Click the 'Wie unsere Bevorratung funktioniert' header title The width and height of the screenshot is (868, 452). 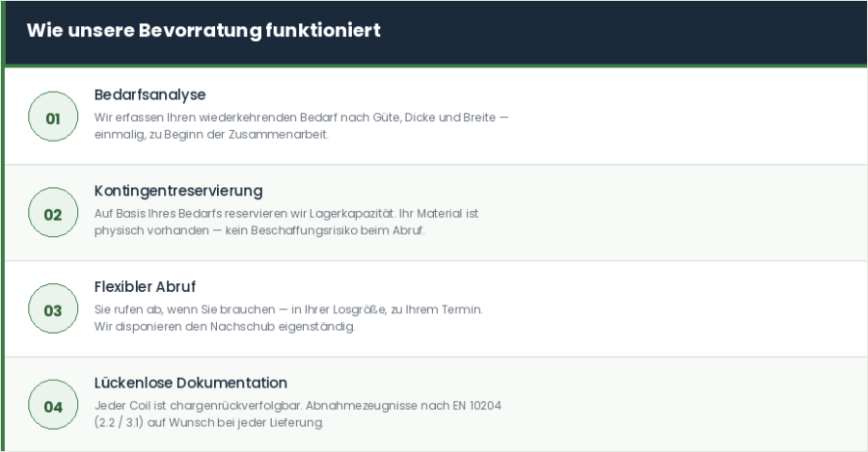203,31
